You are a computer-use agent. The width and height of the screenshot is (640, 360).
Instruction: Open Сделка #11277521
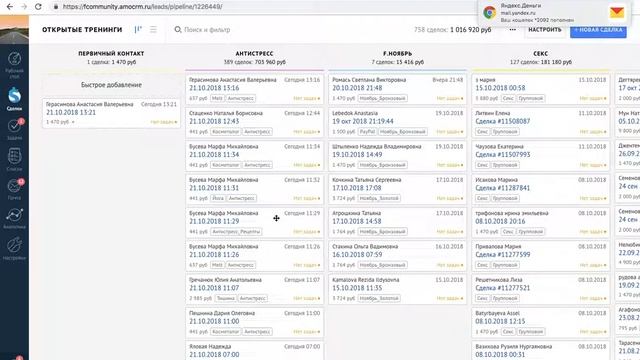502,288
